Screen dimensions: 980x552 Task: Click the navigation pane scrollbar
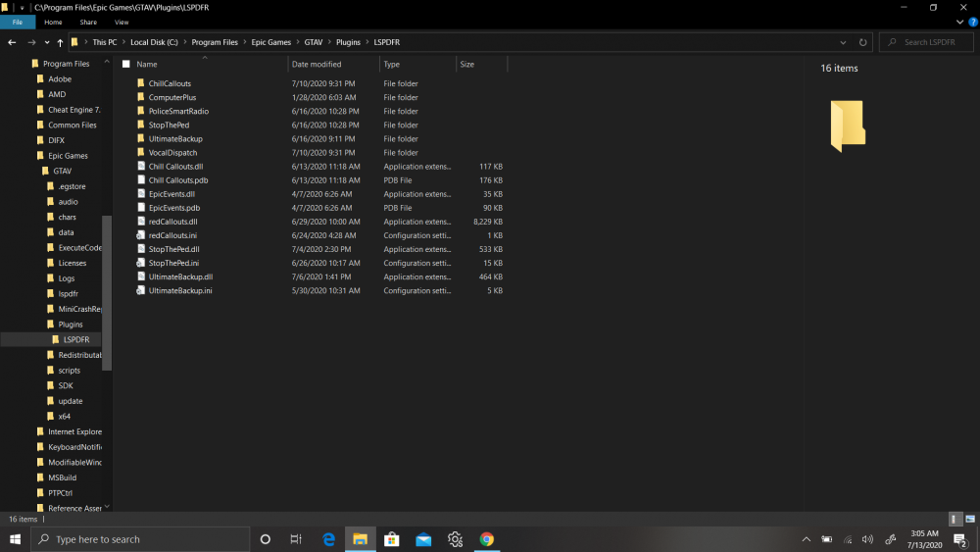tap(107, 292)
